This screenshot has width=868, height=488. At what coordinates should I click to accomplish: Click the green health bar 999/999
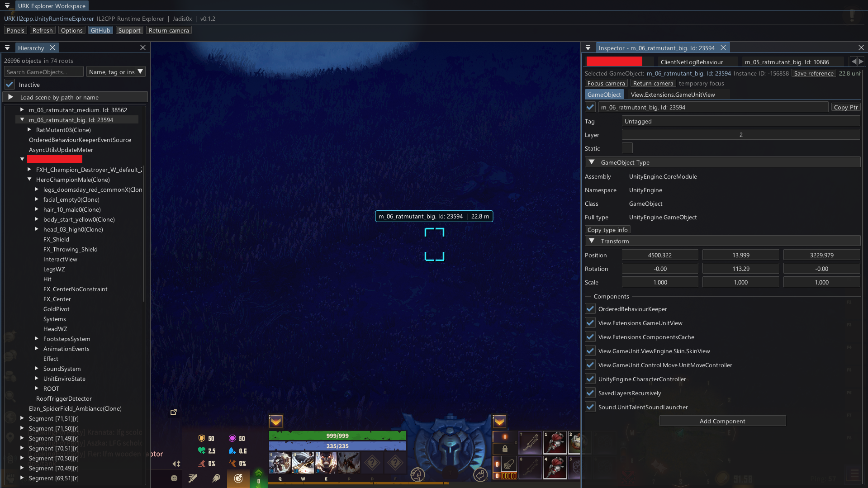pyautogui.click(x=337, y=436)
